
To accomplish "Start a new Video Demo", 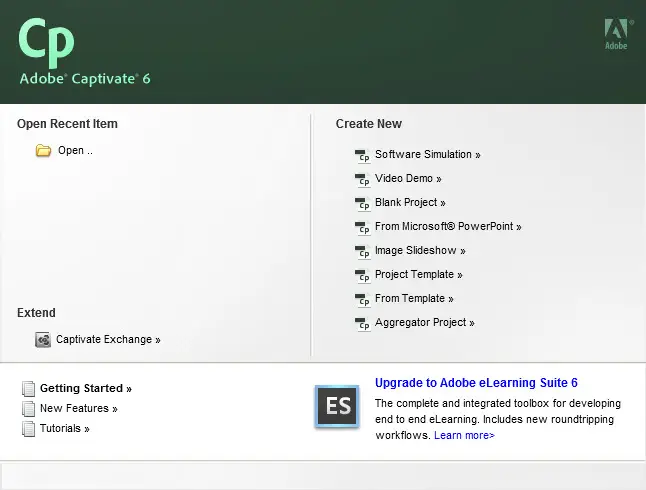I will click(x=408, y=178).
